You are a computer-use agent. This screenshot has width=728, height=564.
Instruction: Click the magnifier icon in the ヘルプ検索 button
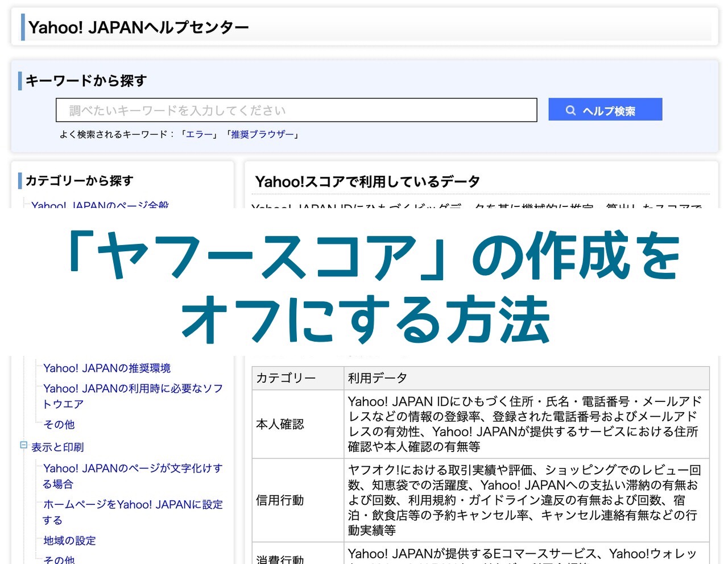[x=570, y=110]
